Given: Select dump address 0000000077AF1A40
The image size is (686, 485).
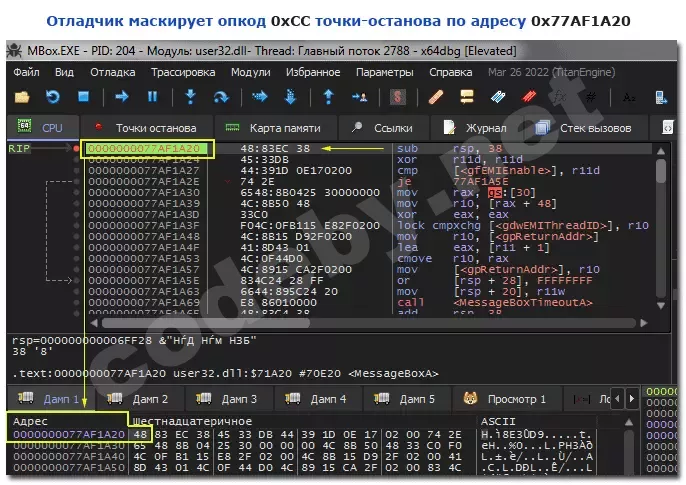Looking at the screenshot, I should (69, 456).
